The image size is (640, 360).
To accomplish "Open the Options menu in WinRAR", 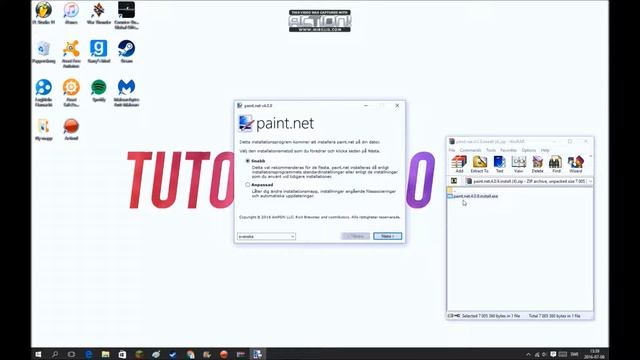I will pyautogui.click(x=529, y=150).
